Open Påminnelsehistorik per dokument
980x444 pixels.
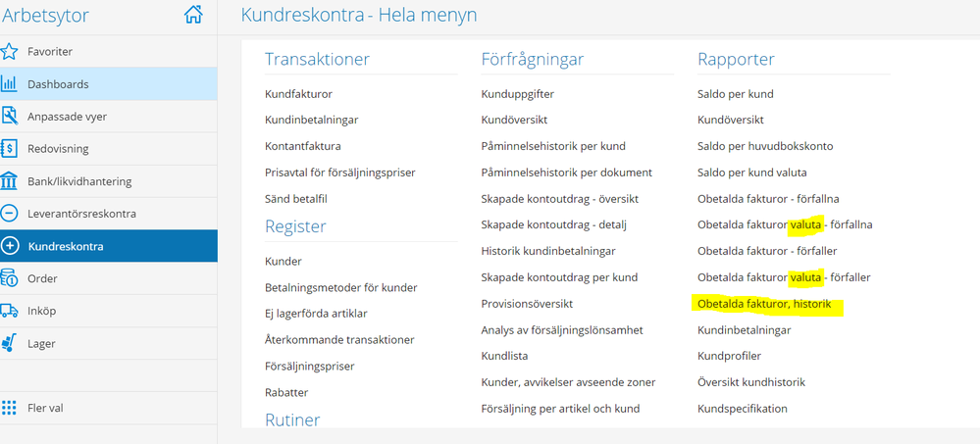[566, 173]
